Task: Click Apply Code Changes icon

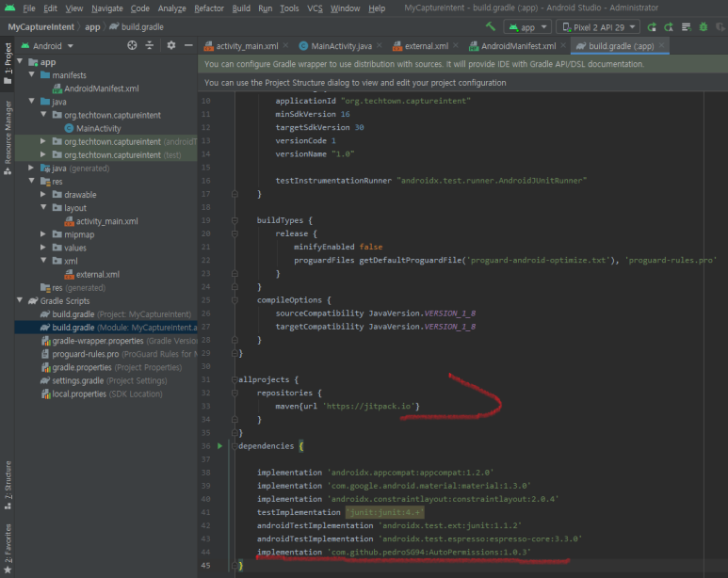Action: pyautogui.click(x=669, y=27)
